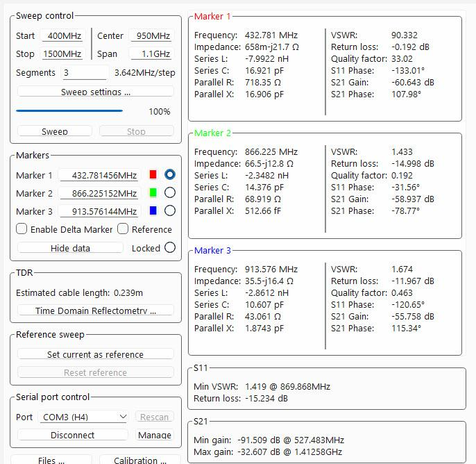The width and height of the screenshot is (476, 464).
Task: Edit Marker 1 frequency field
Action: (x=99, y=175)
